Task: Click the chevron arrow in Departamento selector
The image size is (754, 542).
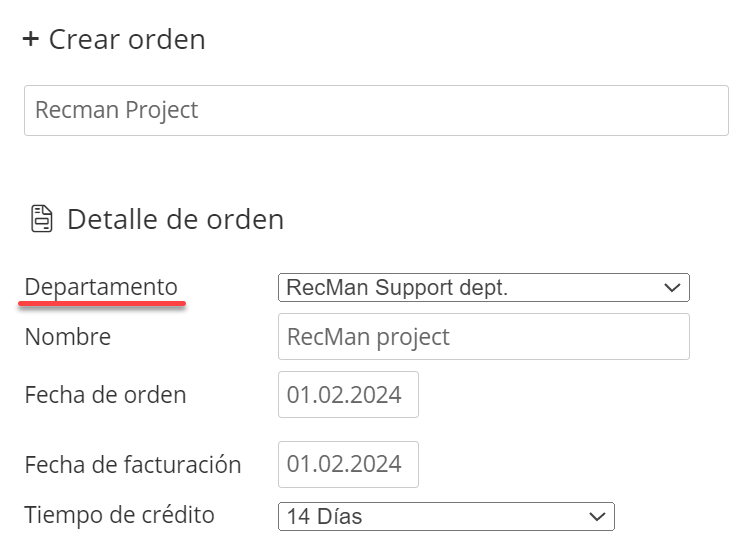Action: 672,288
